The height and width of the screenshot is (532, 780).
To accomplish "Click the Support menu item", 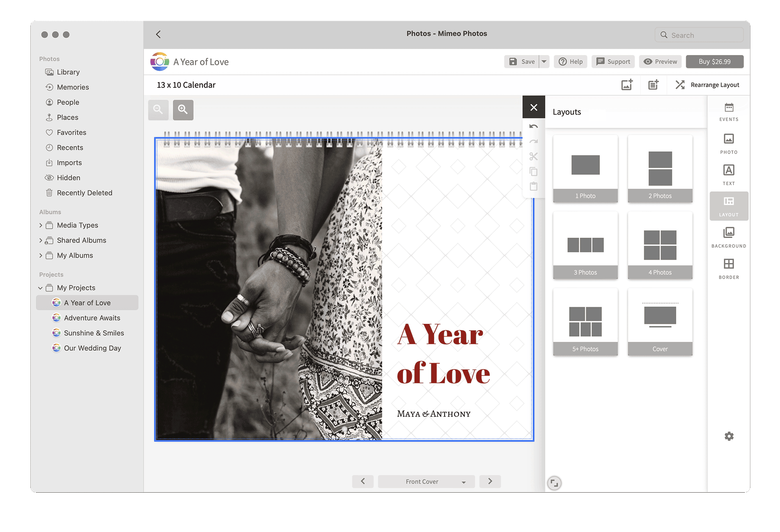I will click(x=613, y=61).
